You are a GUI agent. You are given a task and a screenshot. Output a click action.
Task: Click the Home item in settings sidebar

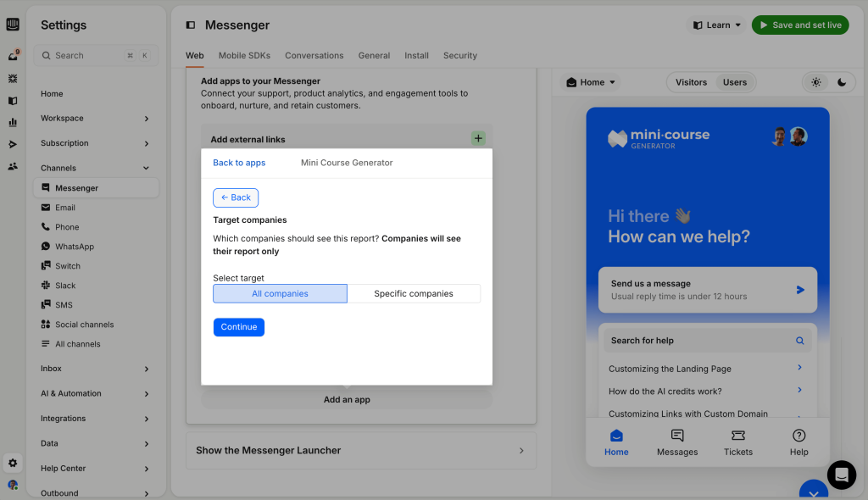click(95, 93)
